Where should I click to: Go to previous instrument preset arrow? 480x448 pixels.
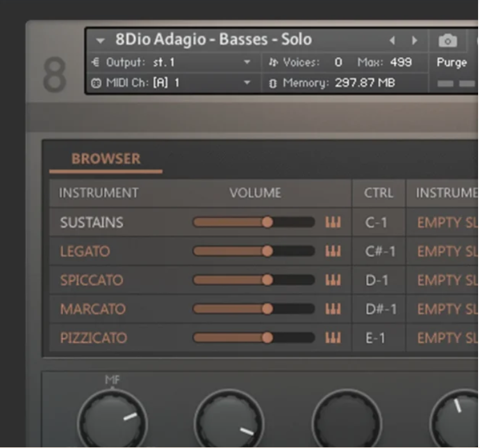392,40
